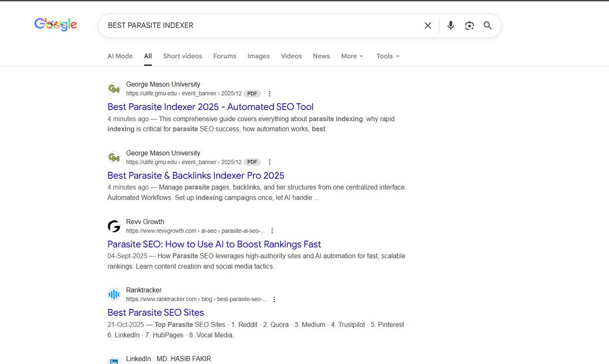Click the ranktracker.com URL breadcrumb
Image resolution: width=609 pixels, height=364 pixels.
pyautogui.click(x=196, y=300)
